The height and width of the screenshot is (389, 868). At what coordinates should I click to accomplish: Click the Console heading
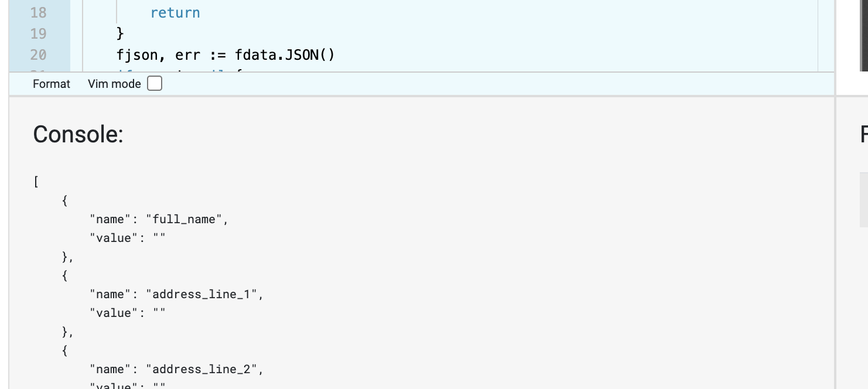(x=78, y=134)
